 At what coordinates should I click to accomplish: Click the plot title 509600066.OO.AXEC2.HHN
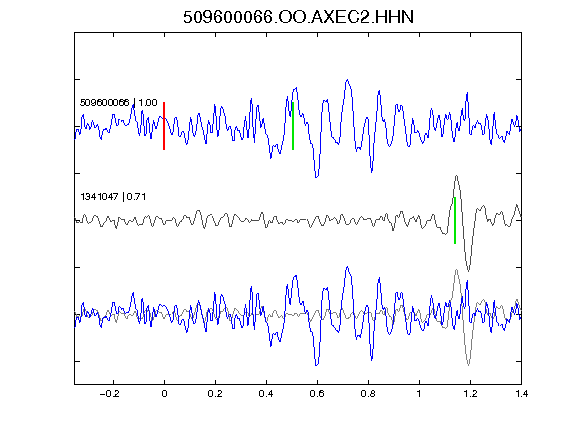click(x=298, y=17)
